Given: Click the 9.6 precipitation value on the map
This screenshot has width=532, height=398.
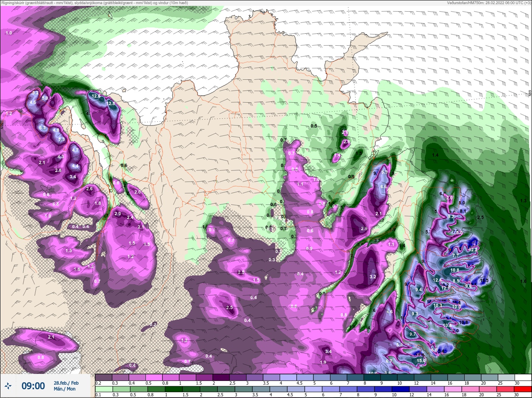Looking at the screenshot, I should pyautogui.click(x=468, y=286).
